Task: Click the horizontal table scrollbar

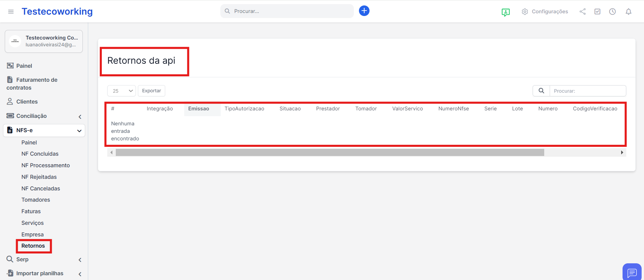Action: click(330, 153)
